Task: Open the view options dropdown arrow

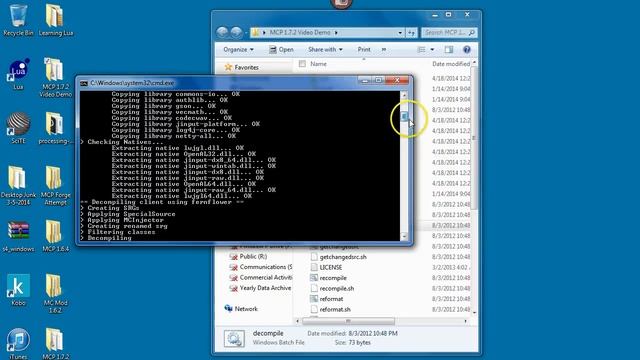Action: (432, 49)
